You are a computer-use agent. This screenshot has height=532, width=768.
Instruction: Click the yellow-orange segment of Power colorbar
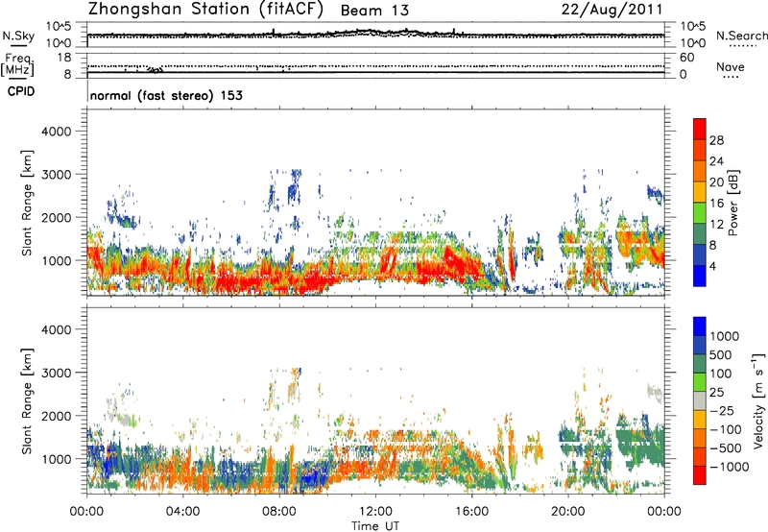pos(700,192)
